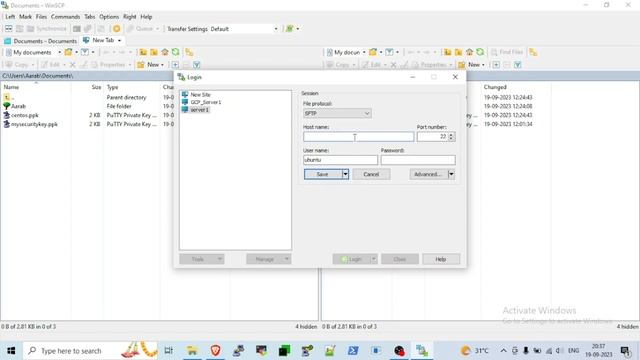The width and height of the screenshot is (640, 360).
Task: Go to root directory in left panel
Action: click(x=154, y=52)
